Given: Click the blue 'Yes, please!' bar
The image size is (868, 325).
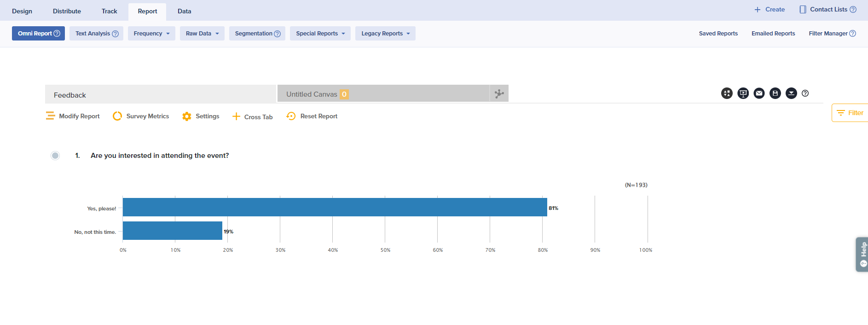Looking at the screenshot, I should [335, 207].
